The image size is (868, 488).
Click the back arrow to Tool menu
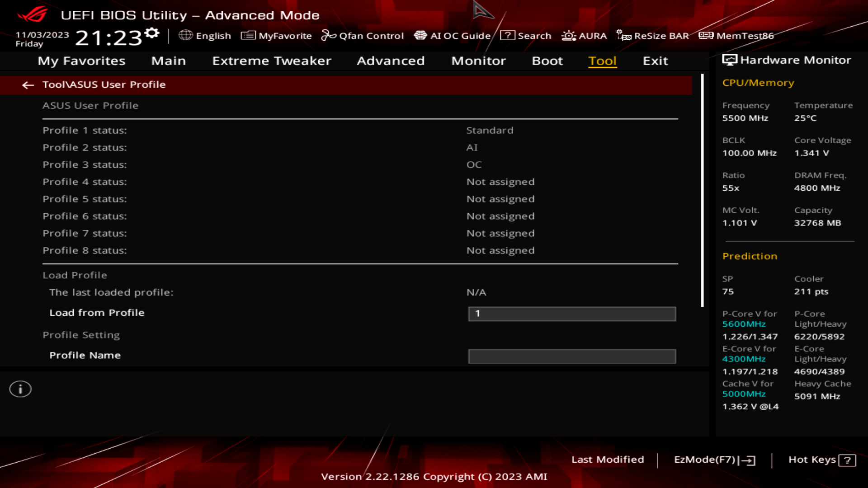(x=28, y=84)
